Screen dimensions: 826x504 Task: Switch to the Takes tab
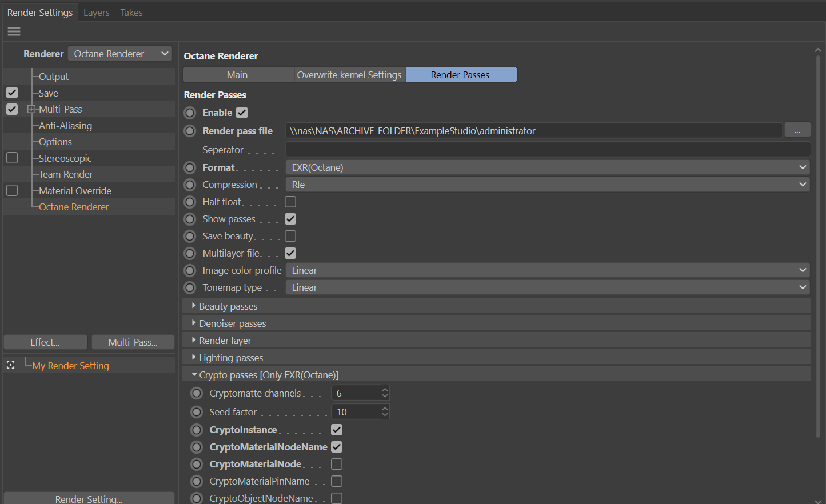pos(131,13)
